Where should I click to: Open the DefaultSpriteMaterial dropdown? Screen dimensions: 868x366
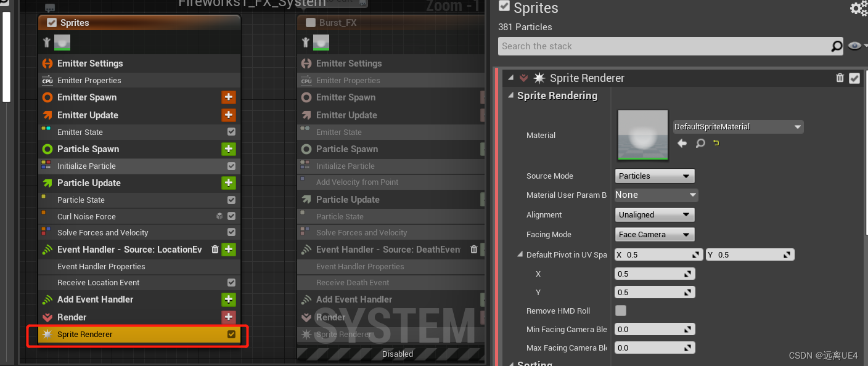pos(738,127)
